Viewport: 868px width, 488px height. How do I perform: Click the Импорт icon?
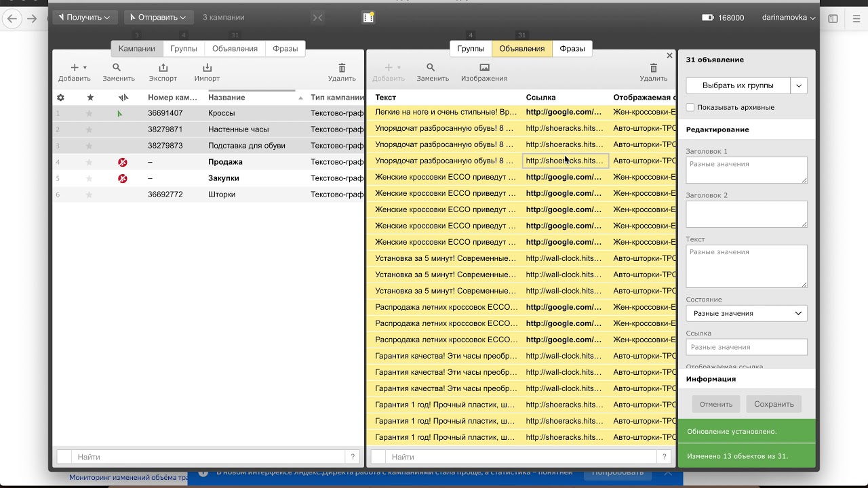(x=208, y=68)
